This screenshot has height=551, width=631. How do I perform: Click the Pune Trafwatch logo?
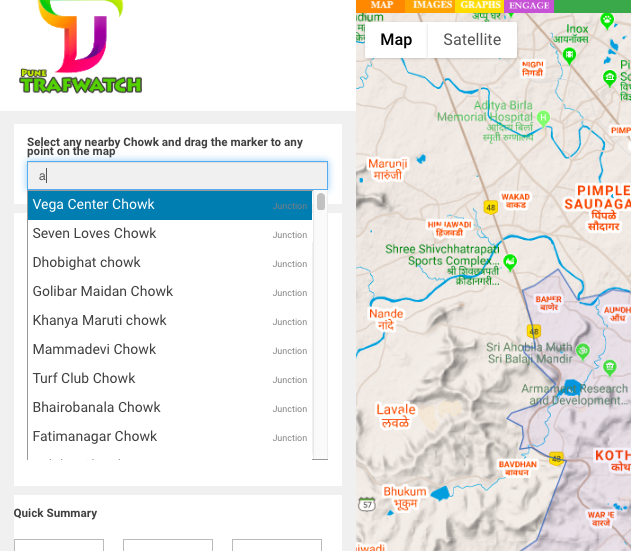click(80, 47)
